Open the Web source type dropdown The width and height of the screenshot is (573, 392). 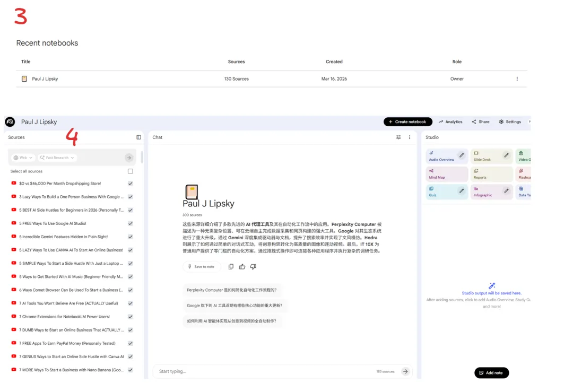[x=23, y=158]
